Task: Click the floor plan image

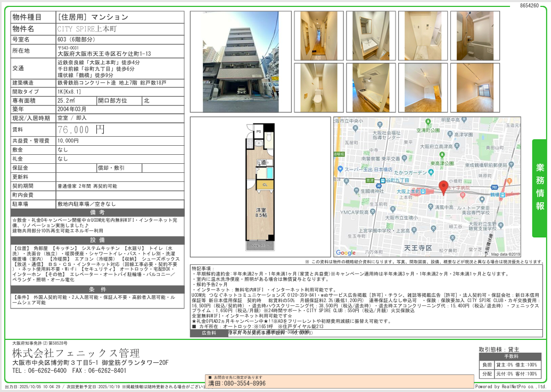Action: click(x=261, y=186)
